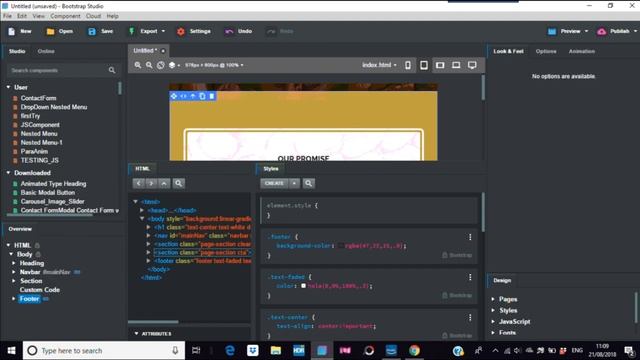The width and height of the screenshot is (640, 360).
Task: Click the lock icon next to HTML
Action: click(x=37, y=245)
